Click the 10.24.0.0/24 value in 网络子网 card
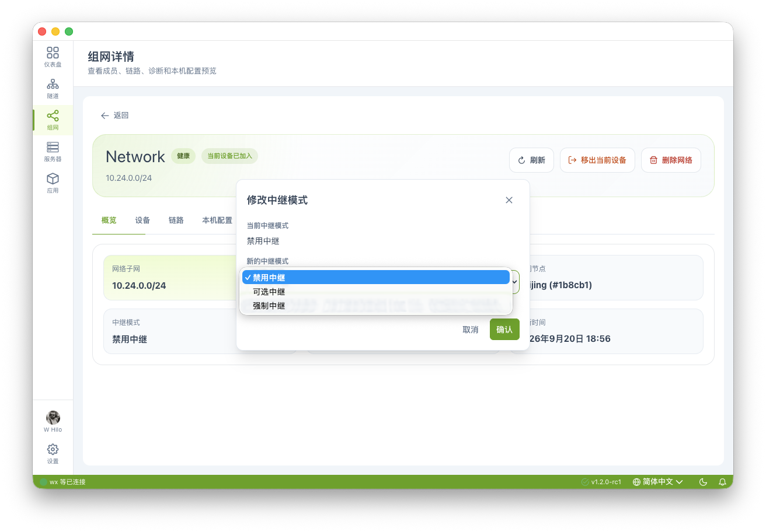 (x=139, y=286)
